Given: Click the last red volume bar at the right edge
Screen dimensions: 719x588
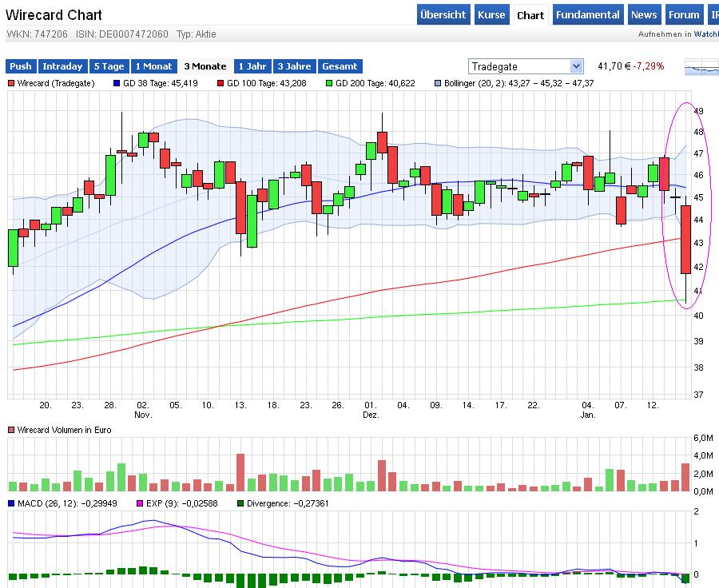Looking at the screenshot, I should pyautogui.click(x=685, y=478).
